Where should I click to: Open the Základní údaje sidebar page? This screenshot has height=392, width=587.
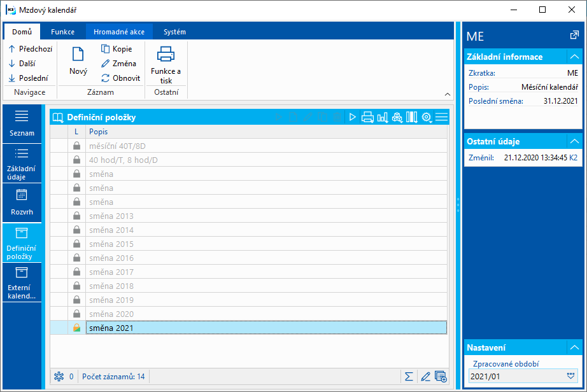22,164
